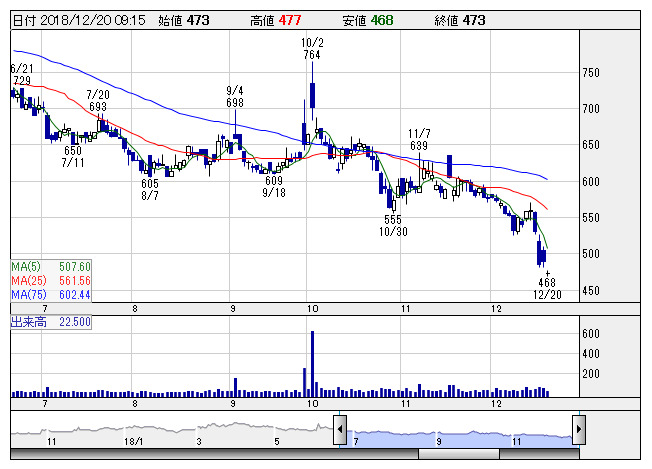Image resolution: width=652 pixels, height=469 pixels.
Task: Click the blue selected range in overview
Action: click(460, 430)
